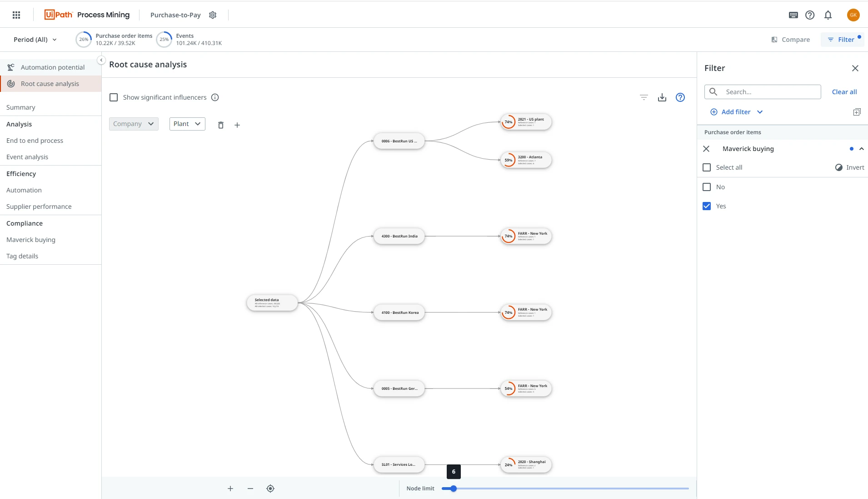Remove the Maverick buying filter

coord(706,149)
